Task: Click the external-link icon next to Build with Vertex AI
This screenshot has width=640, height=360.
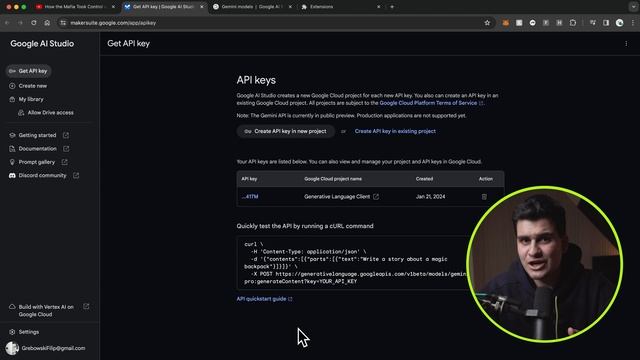Action: click(x=86, y=307)
